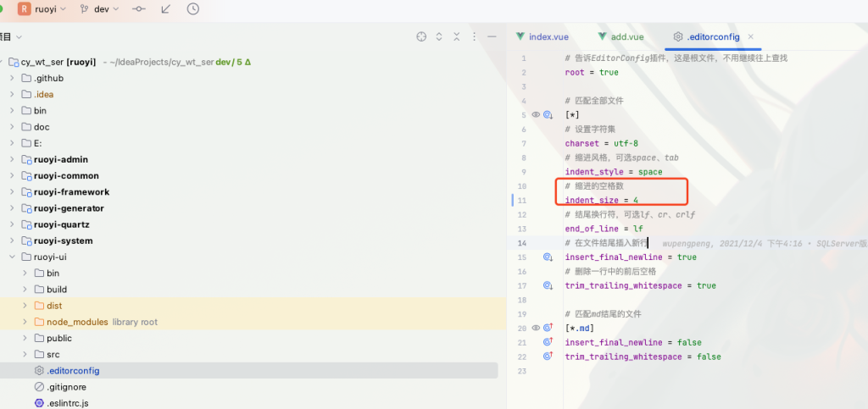This screenshot has width=868, height=409.
Task: Expand the node_modules folder
Action: point(25,322)
